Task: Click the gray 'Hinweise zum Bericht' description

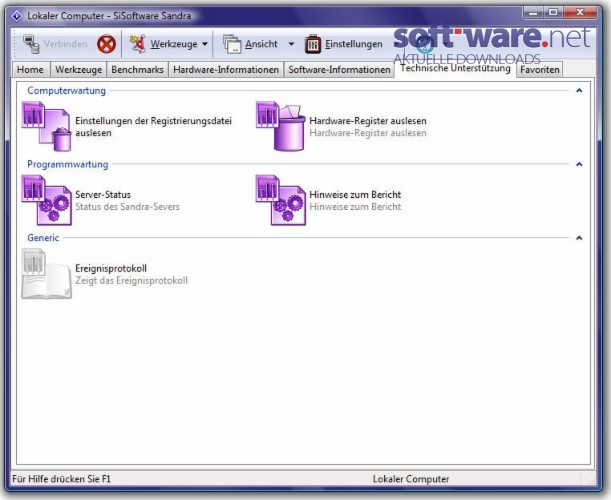Action: (x=355, y=207)
